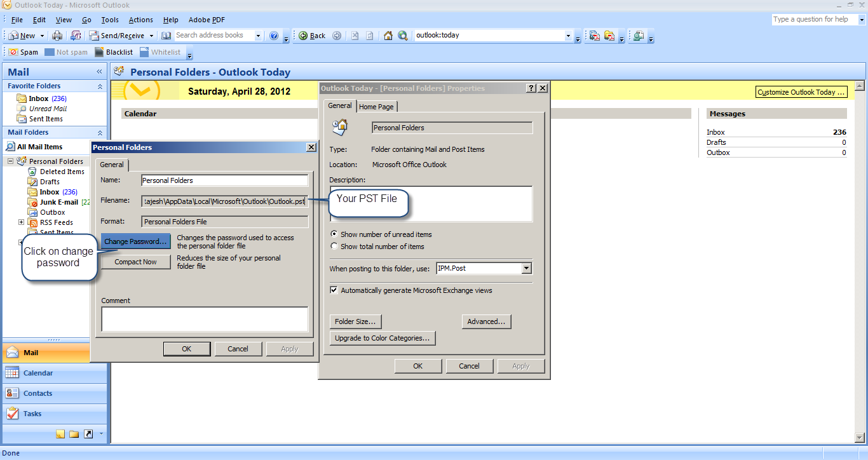
Task: Select General tab in Properties dialog
Action: [x=339, y=105]
